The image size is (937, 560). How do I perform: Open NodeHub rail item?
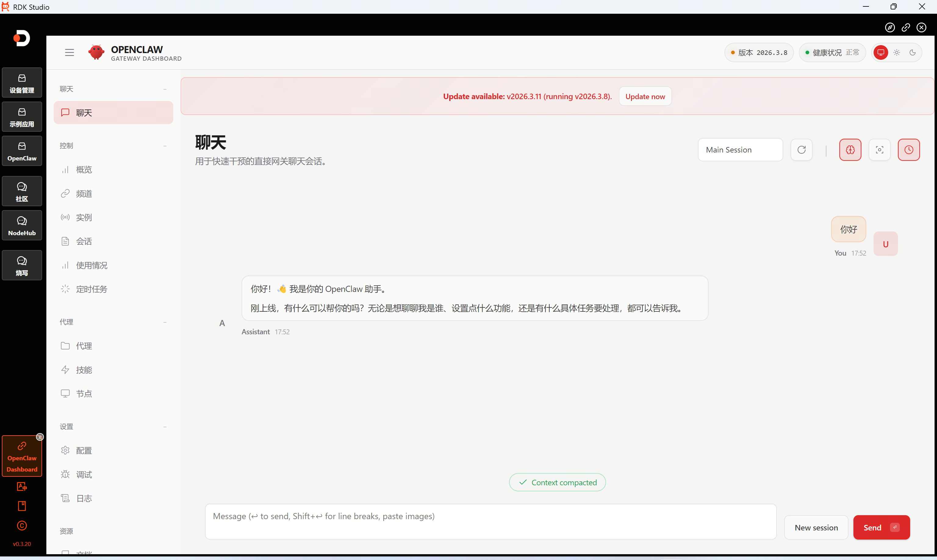pos(22,226)
